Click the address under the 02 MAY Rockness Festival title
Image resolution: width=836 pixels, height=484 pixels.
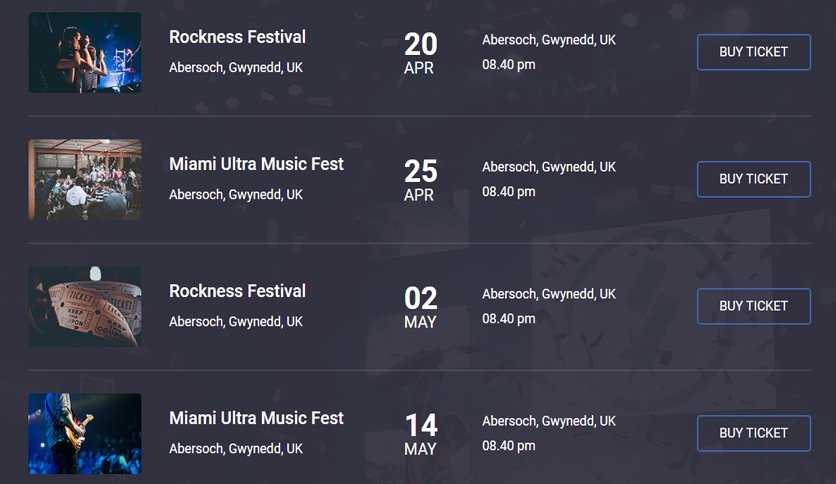(x=236, y=322)
